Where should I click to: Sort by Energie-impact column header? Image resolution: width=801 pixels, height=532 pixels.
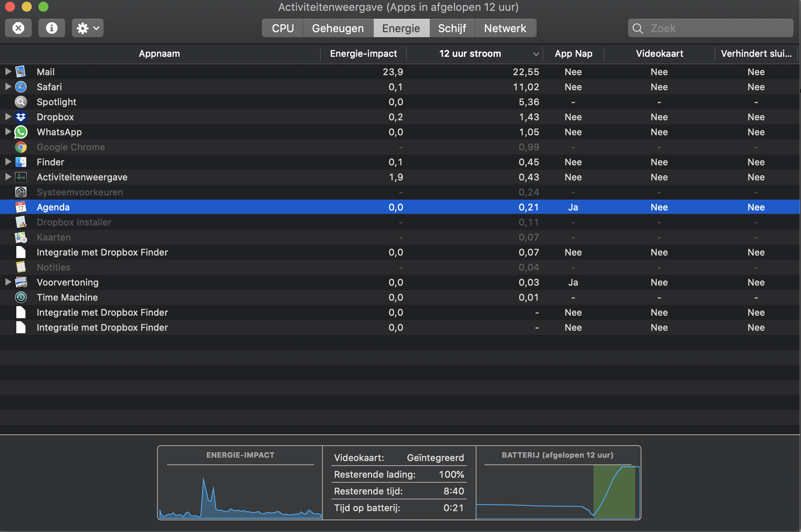(363, 53)
